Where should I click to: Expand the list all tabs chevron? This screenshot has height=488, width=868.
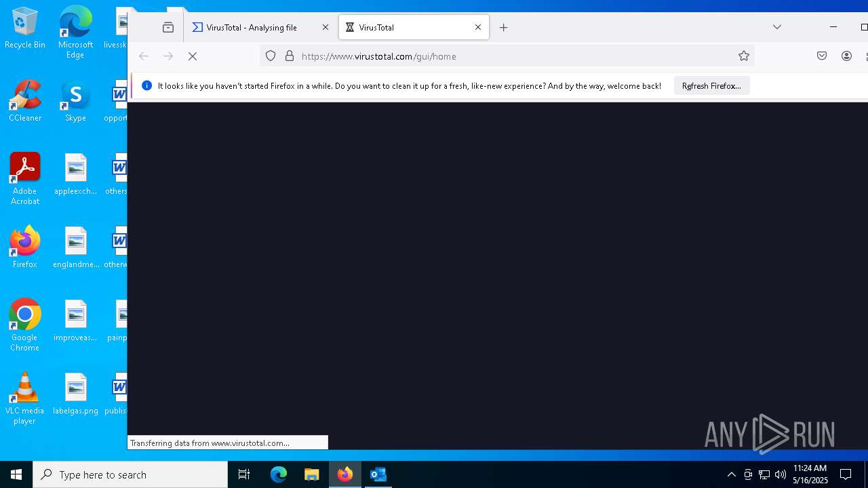tap(777, 27)
